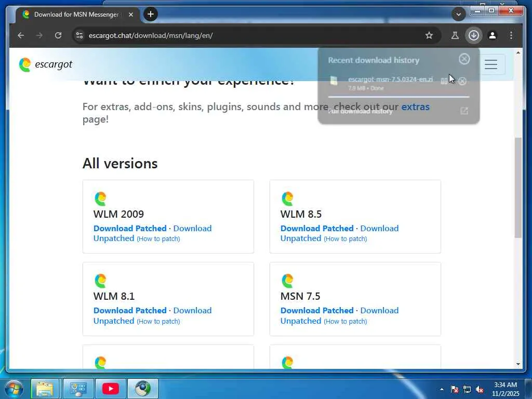Screen dimensions: 532x399
Task: Open the network tray icon
Action: [467, 389]
